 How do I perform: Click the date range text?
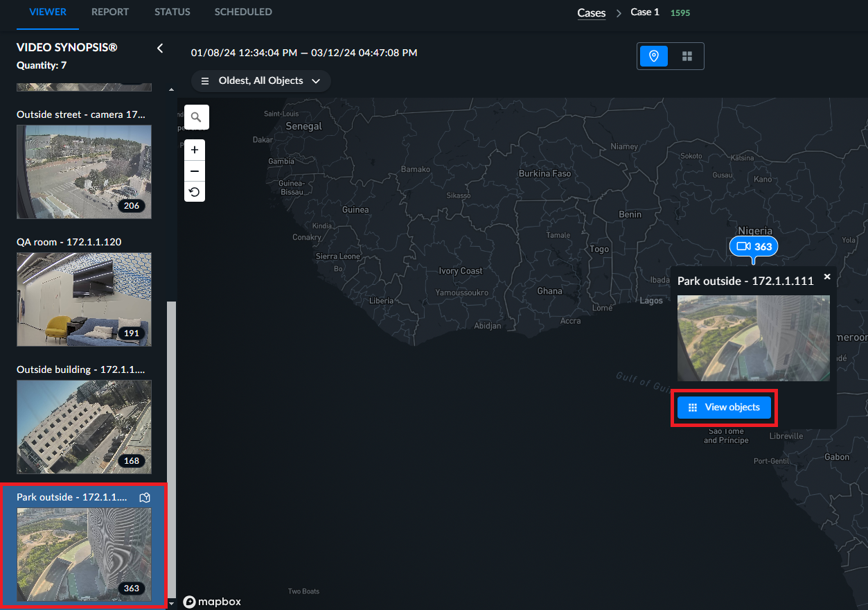tap(304, 53)
